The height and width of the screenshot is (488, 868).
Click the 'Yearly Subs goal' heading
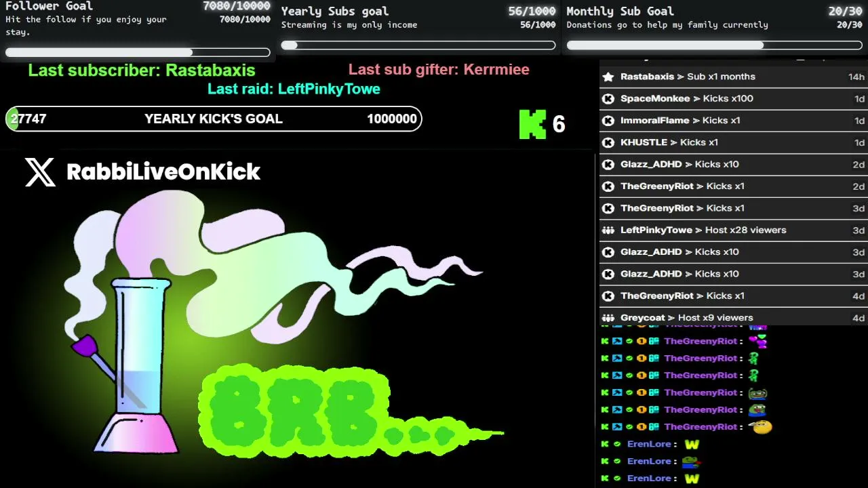coord(335,11)
